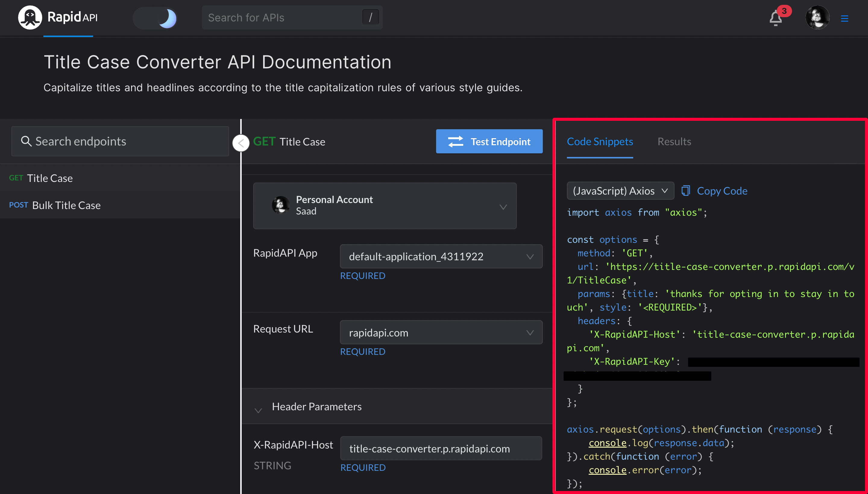Select the Code Snippets tab

(x=599, y=142)
